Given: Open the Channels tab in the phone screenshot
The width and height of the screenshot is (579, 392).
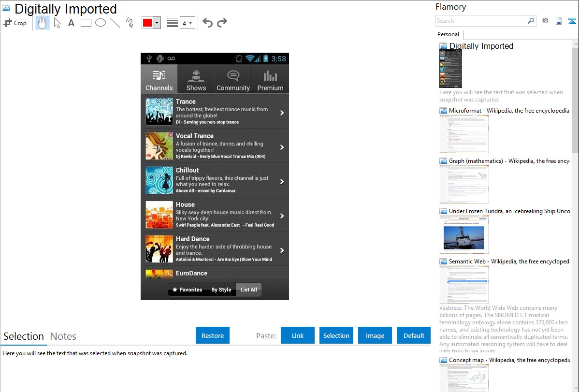Looking at the screenshot, I should pos(159,79).
